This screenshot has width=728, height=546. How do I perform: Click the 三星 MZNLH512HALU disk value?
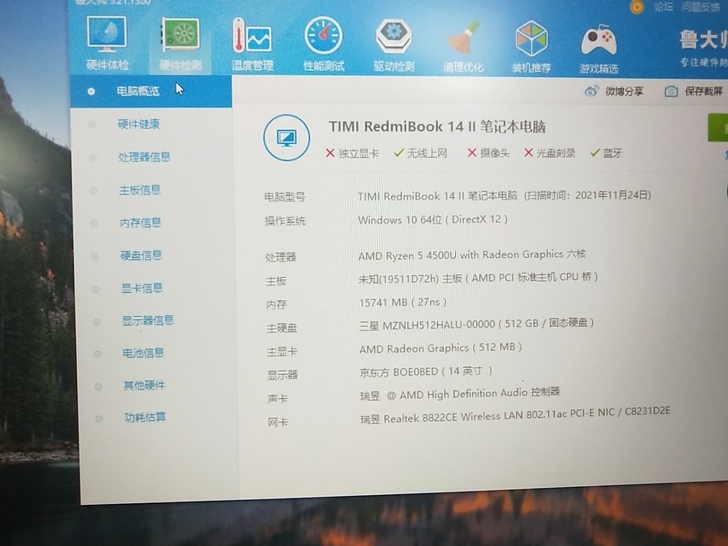coord(476,324)
